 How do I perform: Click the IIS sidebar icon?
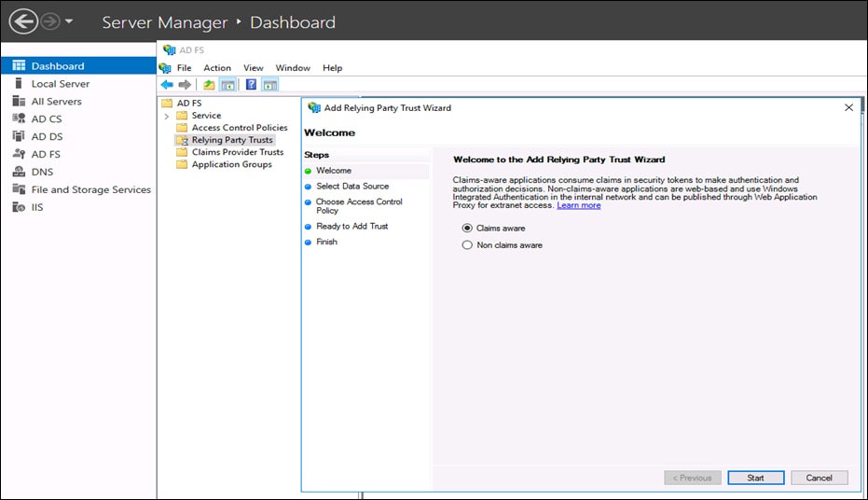(19, 207)
